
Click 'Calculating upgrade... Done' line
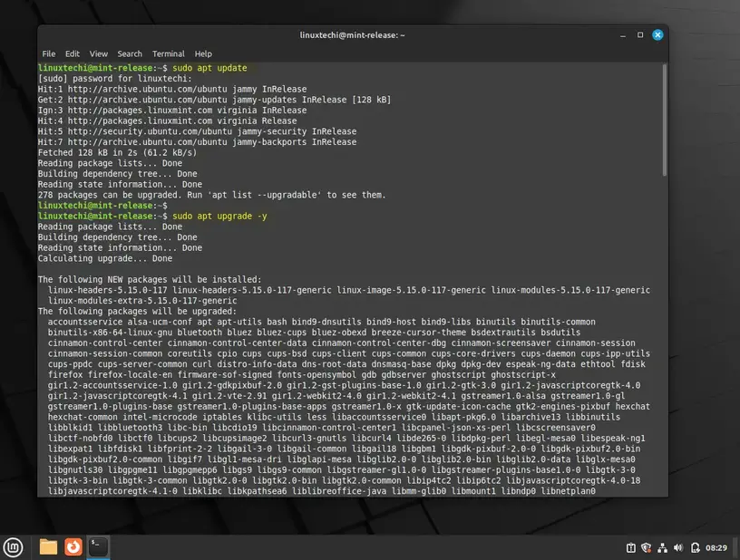tap(105, 258)
